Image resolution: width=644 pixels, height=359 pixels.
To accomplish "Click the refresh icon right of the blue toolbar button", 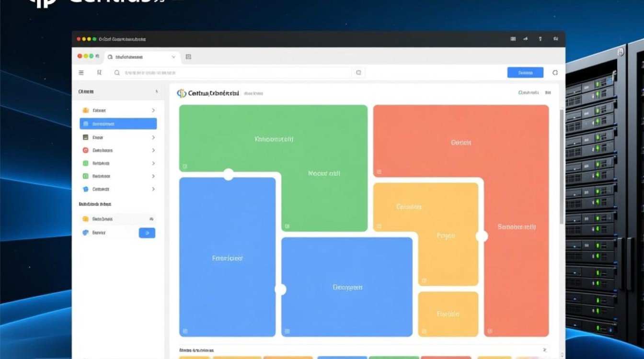I will coord(555,73).
